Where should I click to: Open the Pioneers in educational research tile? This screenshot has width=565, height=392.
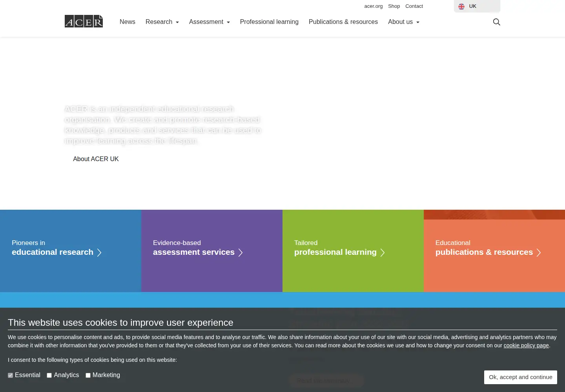(x=71, y=251)
